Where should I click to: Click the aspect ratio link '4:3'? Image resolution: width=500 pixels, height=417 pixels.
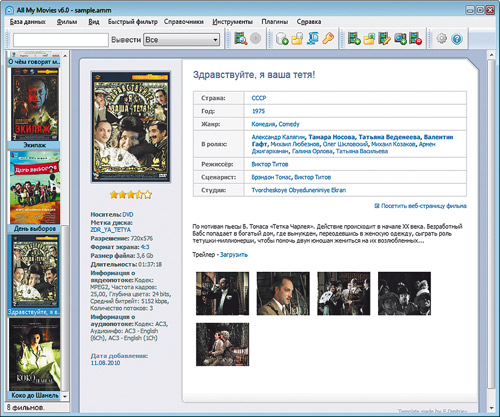click(145, 247)
